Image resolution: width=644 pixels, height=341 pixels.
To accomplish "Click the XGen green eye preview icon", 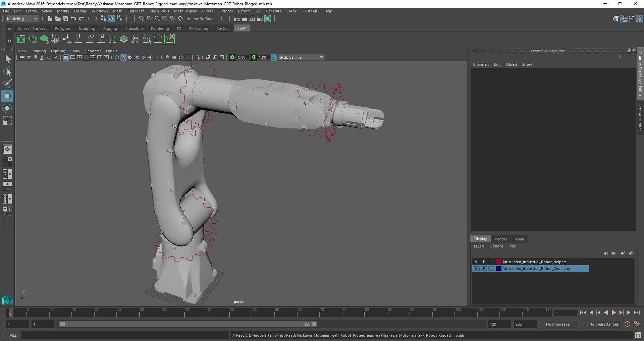I will click(33, 39).
